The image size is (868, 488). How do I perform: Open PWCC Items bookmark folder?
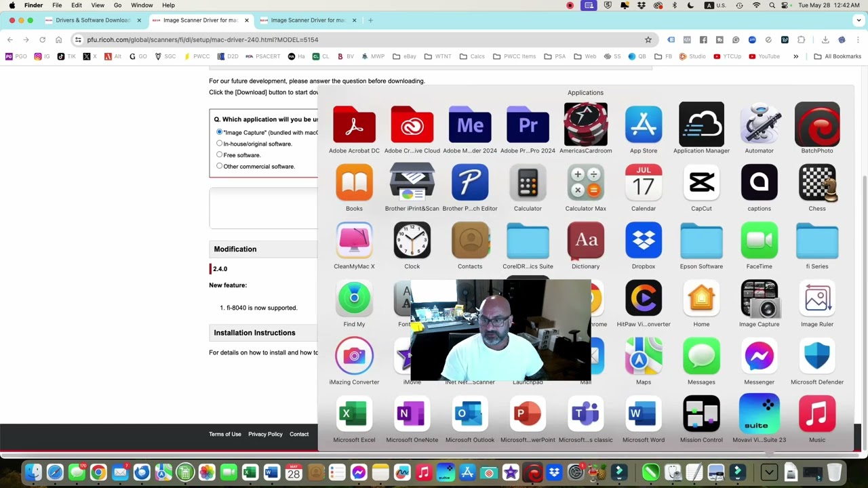pos(514,56)
